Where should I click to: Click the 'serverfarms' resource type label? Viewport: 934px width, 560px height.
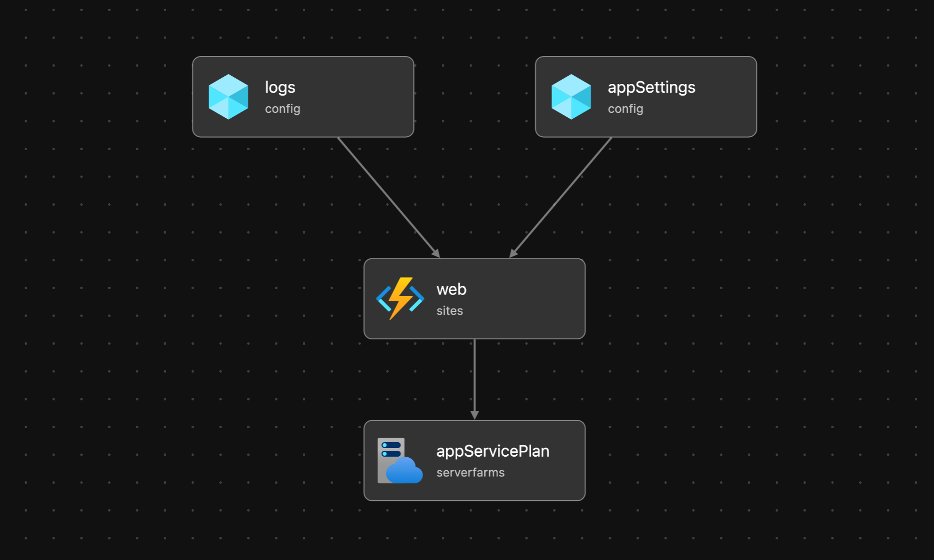click(x=470, y=473)
